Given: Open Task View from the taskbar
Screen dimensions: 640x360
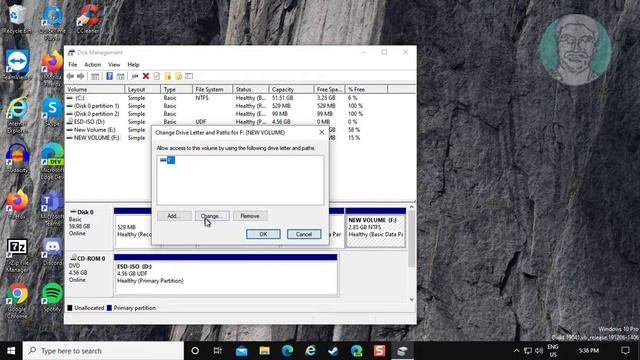Looking at the screenshot, I should pos(218,351).
